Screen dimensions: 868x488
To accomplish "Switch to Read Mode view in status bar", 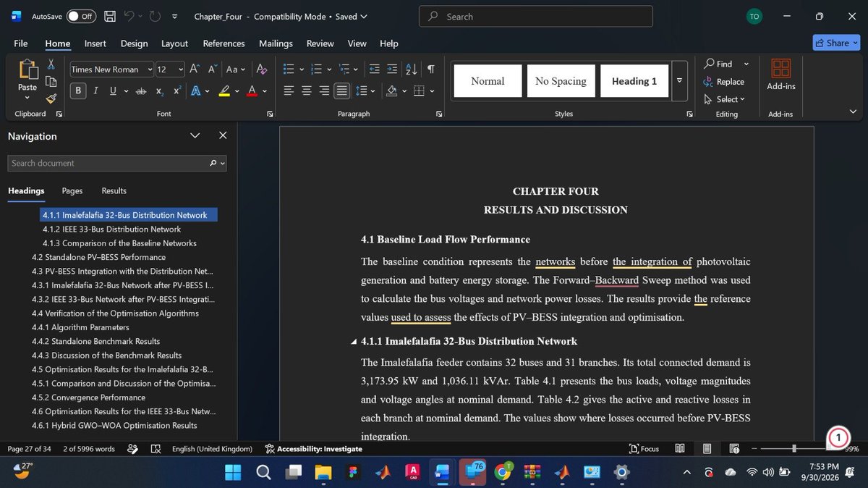I will 680,449.
